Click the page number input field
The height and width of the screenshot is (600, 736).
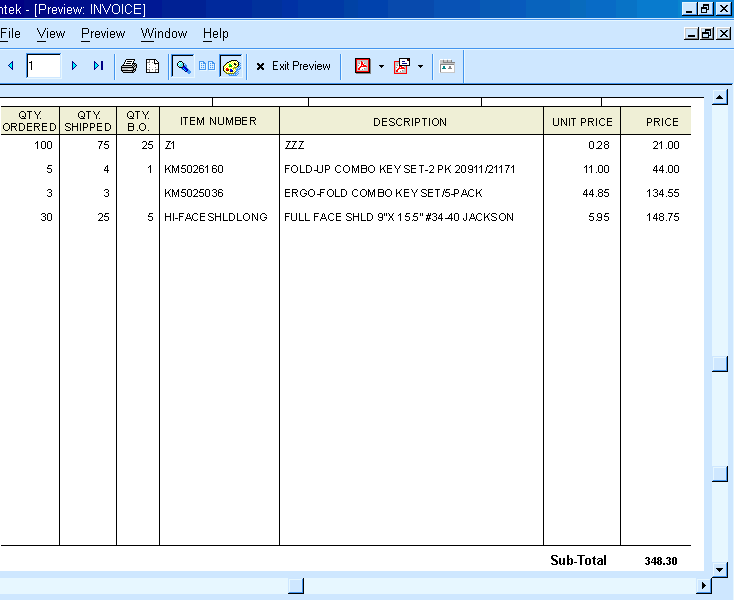click(x=43, y=66)
